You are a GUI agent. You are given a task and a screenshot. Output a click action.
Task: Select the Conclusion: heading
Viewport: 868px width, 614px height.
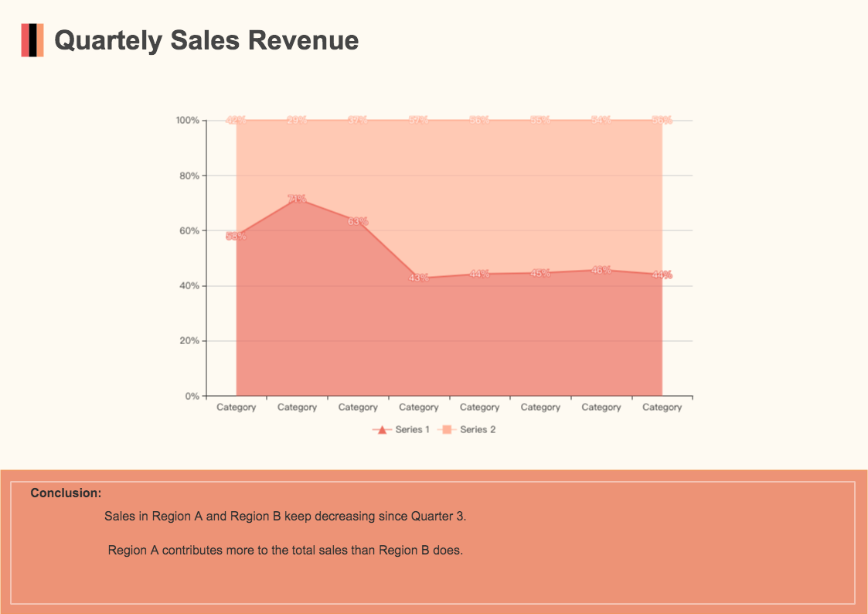(x=66, y=493)
